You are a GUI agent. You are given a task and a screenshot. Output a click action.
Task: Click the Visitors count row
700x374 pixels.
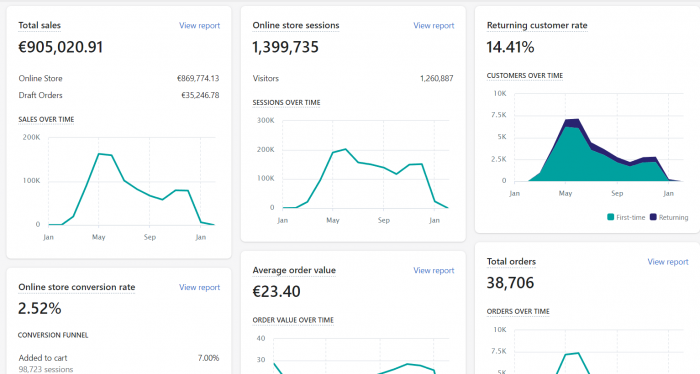(x=353, y=78)
